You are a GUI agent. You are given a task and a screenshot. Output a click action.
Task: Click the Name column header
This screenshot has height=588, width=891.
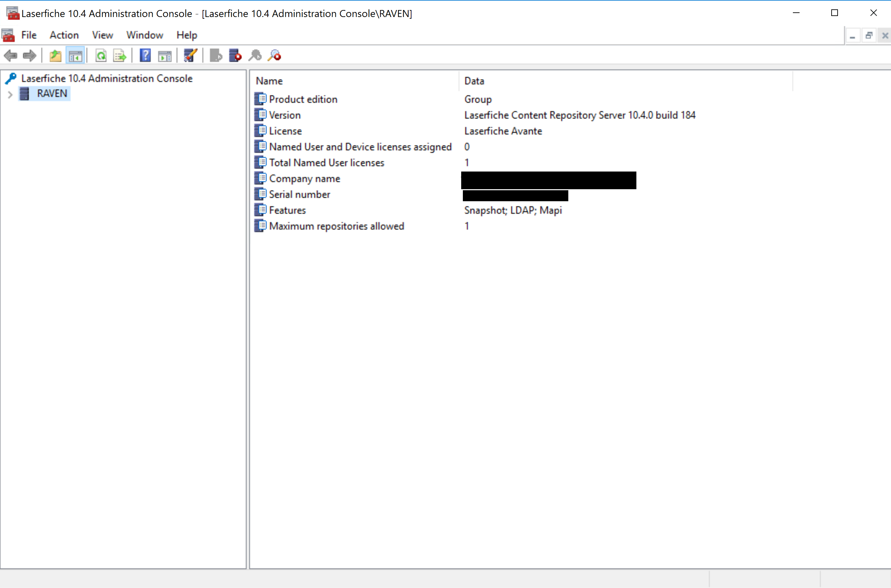pyautogui.click(x=269, y=81)
